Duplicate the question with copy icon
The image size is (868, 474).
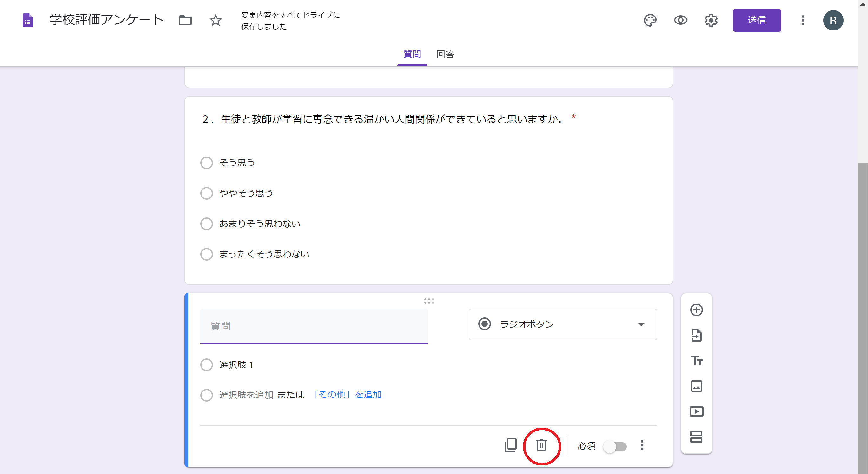coord(511,445)
